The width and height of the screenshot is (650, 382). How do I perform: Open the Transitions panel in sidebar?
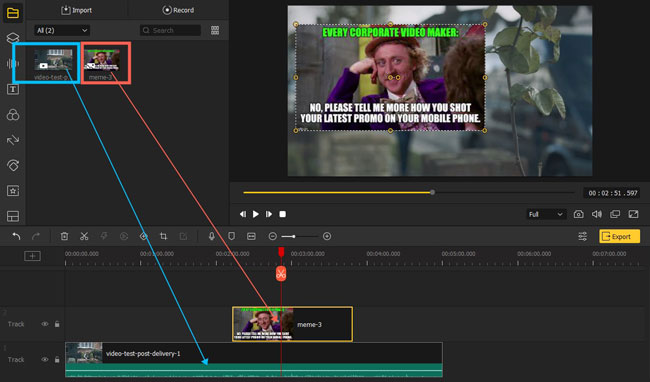(13, 140)
